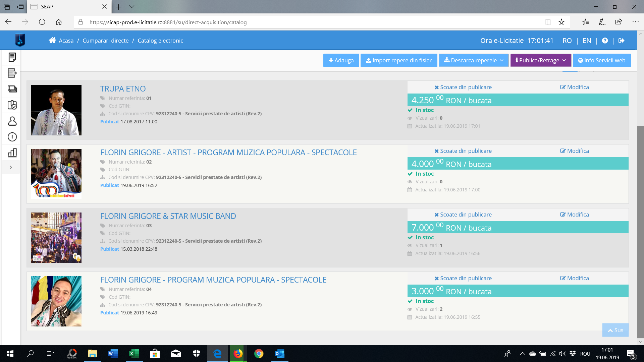
Task: Add current page to favorites star
Action: pyautogui.click(x=561, y=22)
